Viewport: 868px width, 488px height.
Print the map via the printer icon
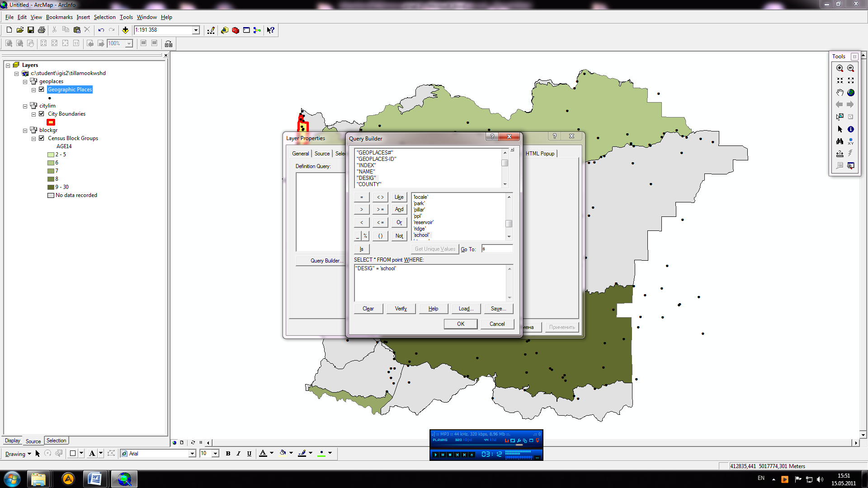pyautogui.click(x=42, y=30)
